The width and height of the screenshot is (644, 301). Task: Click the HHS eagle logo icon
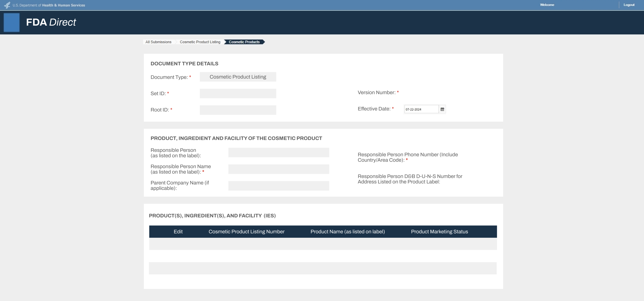click(x=7, y=5)
